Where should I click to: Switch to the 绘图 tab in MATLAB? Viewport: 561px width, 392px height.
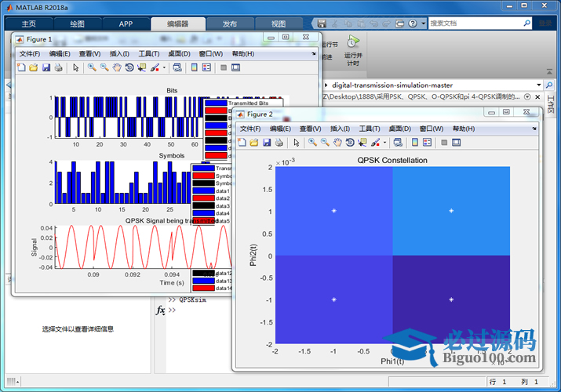pyautogui.click(x=77, y=24)
